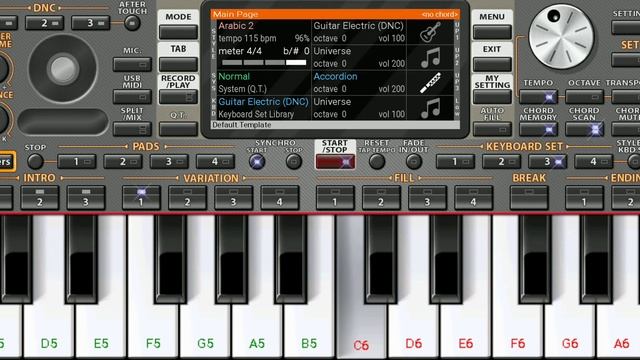Select Keyboard Set 4

tap(593, 162)
